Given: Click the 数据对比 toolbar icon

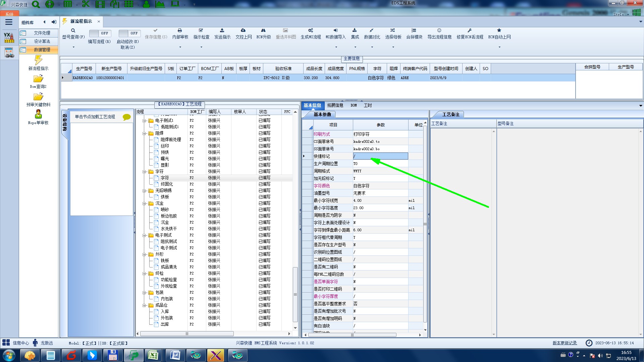Looking at the screenshot, I should click(372, 31).
